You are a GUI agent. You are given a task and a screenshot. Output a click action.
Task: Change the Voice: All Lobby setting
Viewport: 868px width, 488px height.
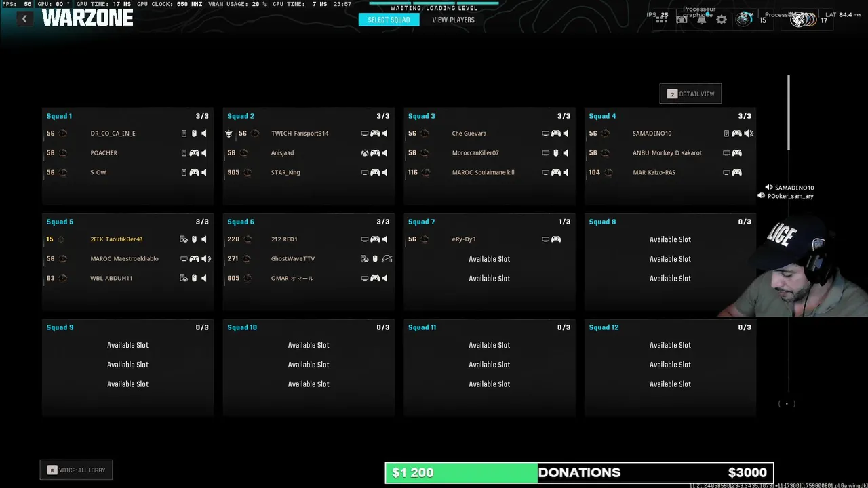click(x=76, y=470)
